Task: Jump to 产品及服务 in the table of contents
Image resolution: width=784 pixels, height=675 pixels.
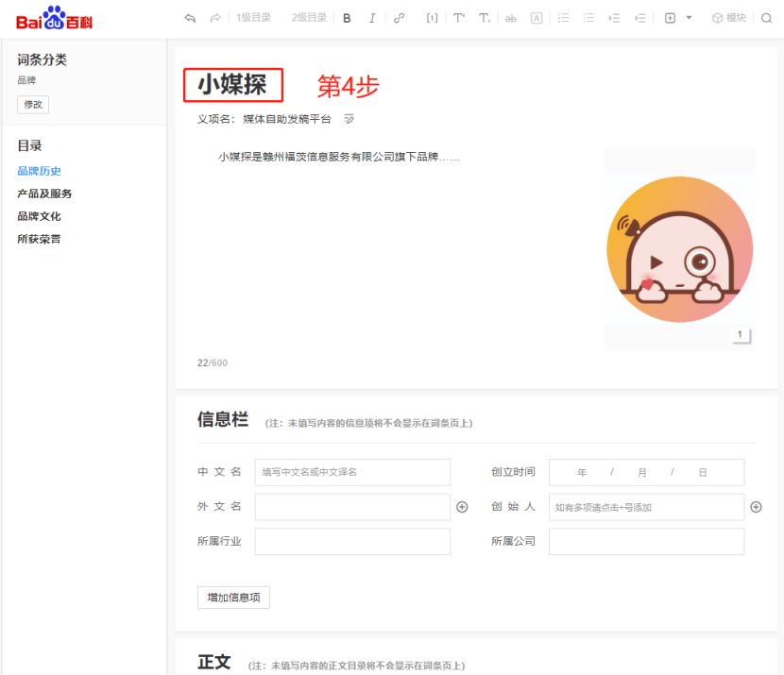Action: coord(44,194)
